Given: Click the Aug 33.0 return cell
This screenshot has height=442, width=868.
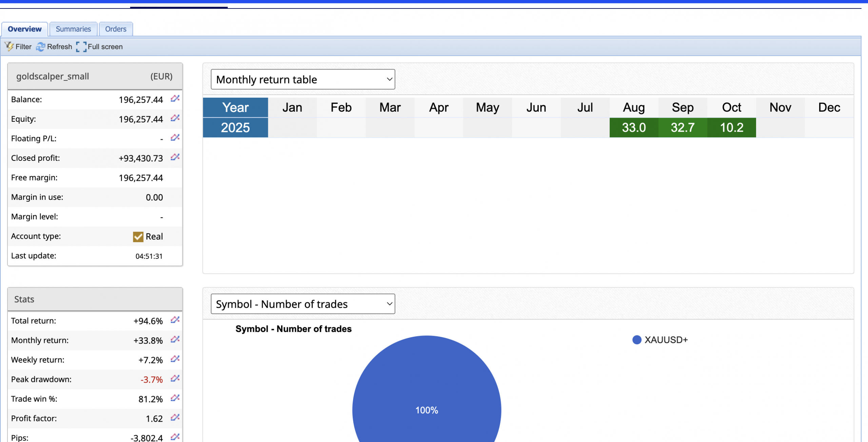Looking at the screenshot, I should 634,128.
